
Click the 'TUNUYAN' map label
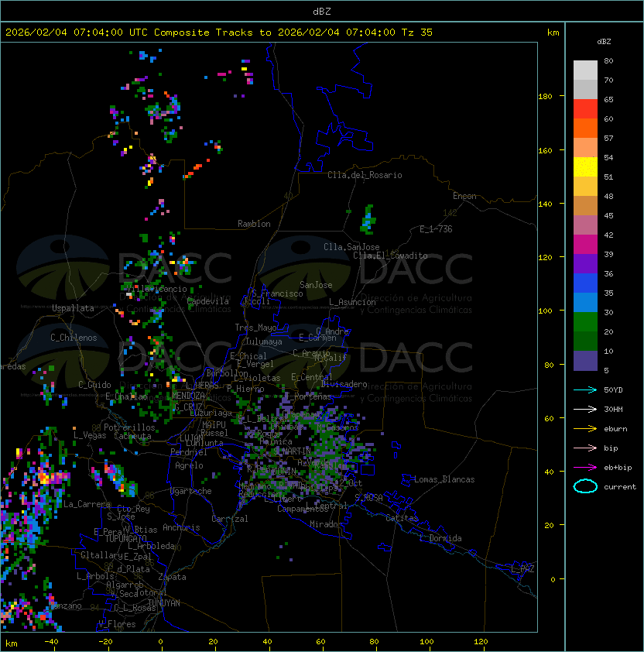tap(164, 603)
